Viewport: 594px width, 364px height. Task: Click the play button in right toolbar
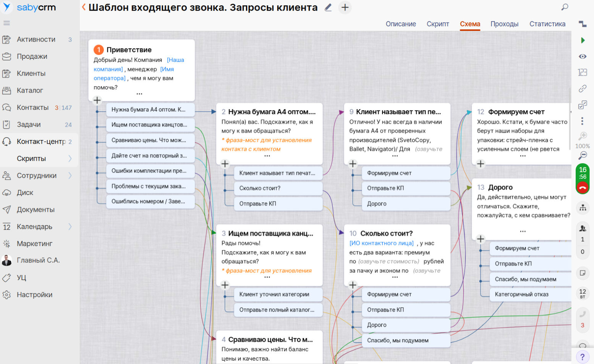[583, 40]
